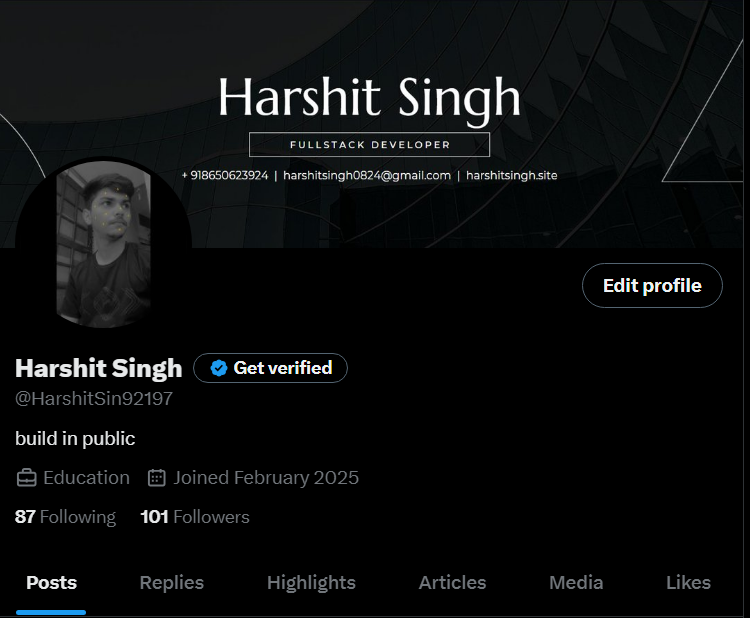Open the 101 Followers list
The height and width of the screenshot is (618, 750).
point(195,517)
